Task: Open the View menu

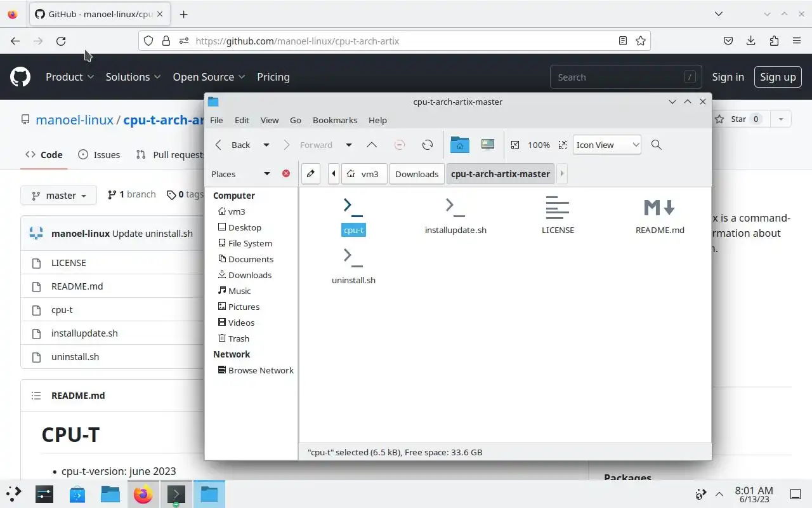Action: [270, 120]
